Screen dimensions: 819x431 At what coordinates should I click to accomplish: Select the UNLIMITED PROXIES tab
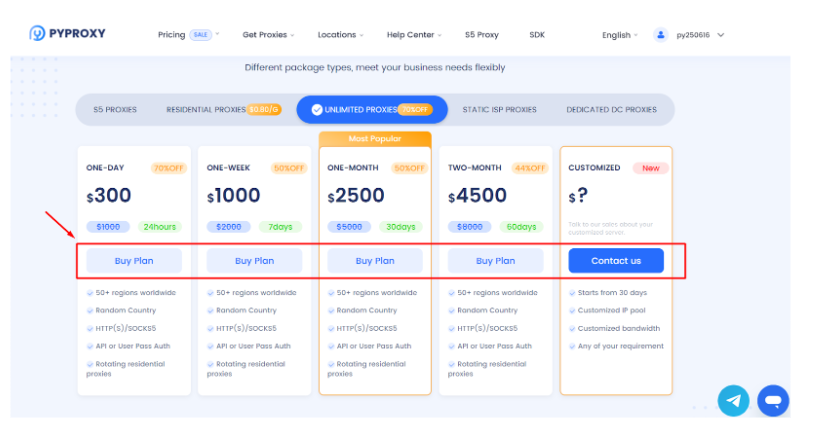[372, 110]
